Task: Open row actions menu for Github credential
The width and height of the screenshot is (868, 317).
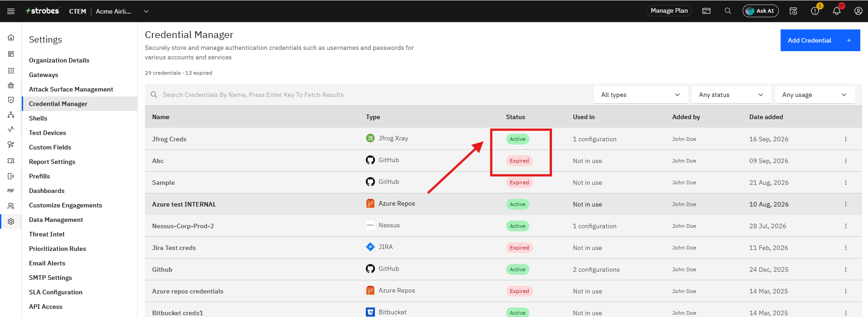Action: point(846,269)
